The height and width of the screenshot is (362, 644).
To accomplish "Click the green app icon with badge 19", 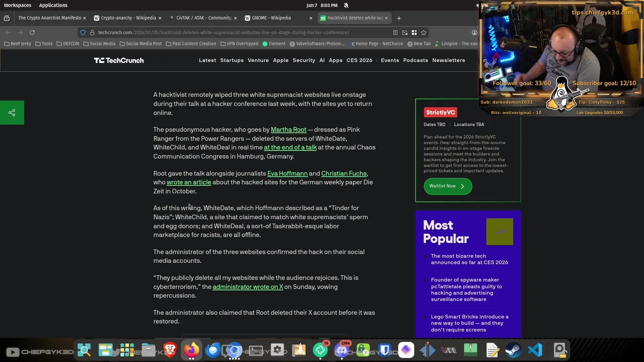I will click(320, 350).
